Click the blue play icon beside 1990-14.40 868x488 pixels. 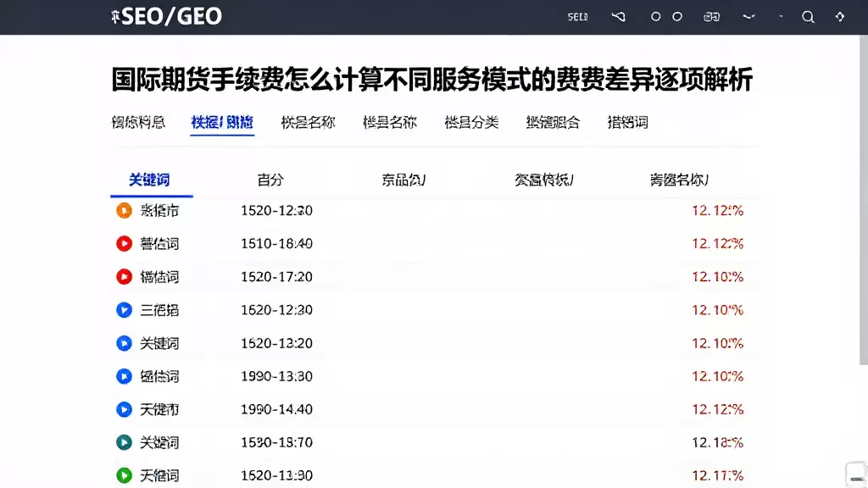(124, 409)
